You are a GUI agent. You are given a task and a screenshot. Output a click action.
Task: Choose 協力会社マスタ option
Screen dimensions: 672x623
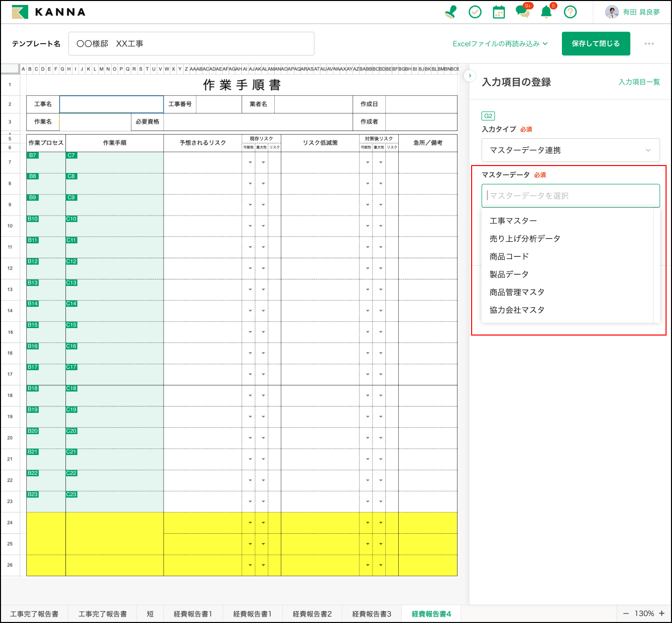(517, 310)
